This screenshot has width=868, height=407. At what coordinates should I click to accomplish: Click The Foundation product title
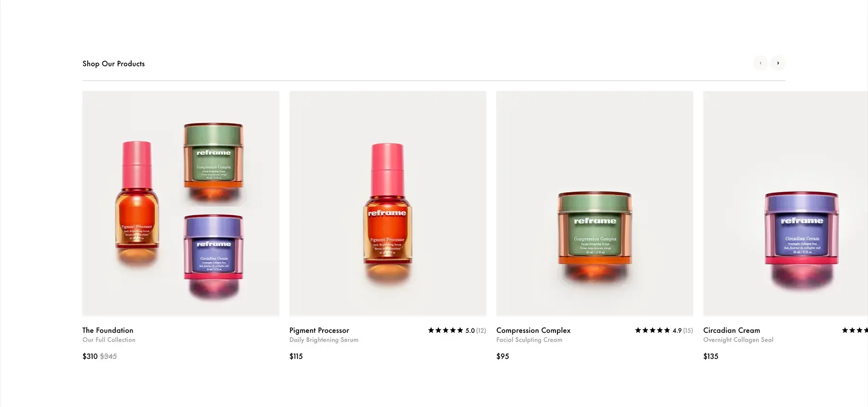point(108,330)
